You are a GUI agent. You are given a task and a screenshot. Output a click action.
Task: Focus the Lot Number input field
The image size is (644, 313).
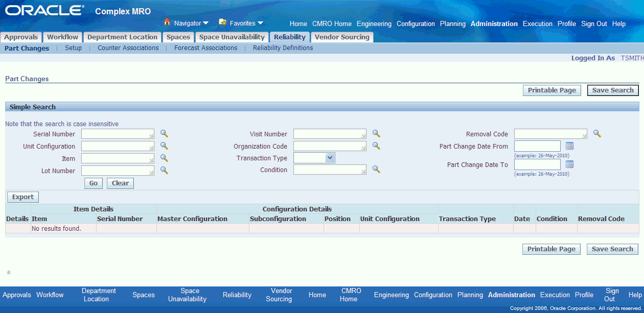[x=118, y=171]
